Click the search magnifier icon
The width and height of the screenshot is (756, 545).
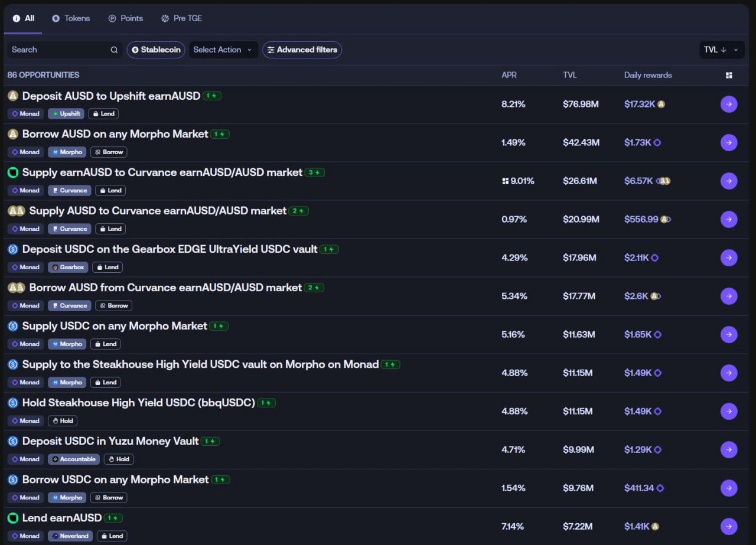(x=114, y=50)
